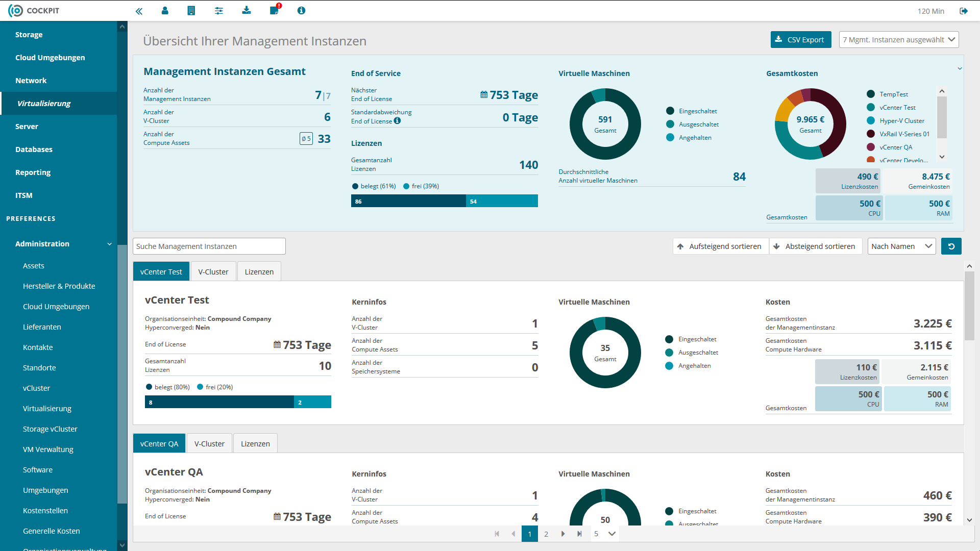Collapse sidebar with double-chevron icon

pos(139,11)
